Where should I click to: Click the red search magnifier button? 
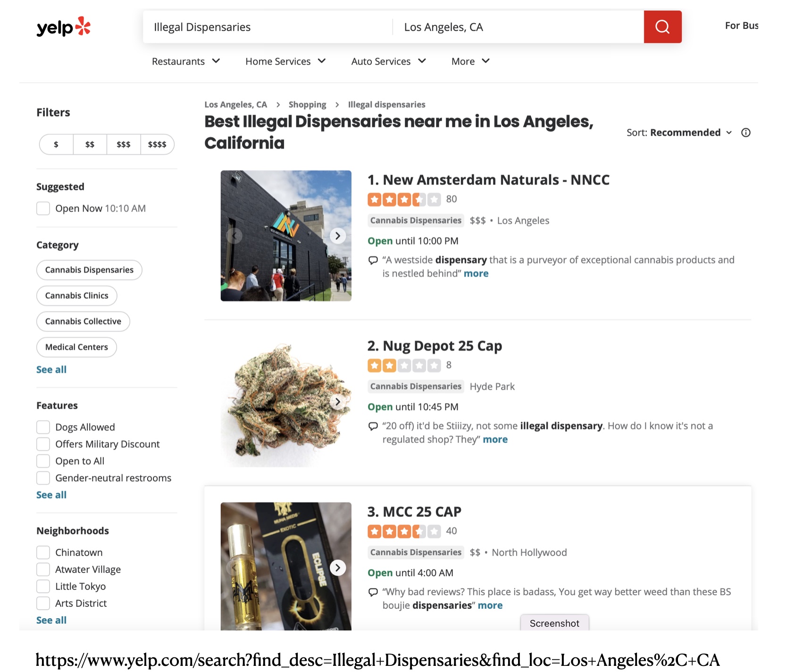pos(662,27)
